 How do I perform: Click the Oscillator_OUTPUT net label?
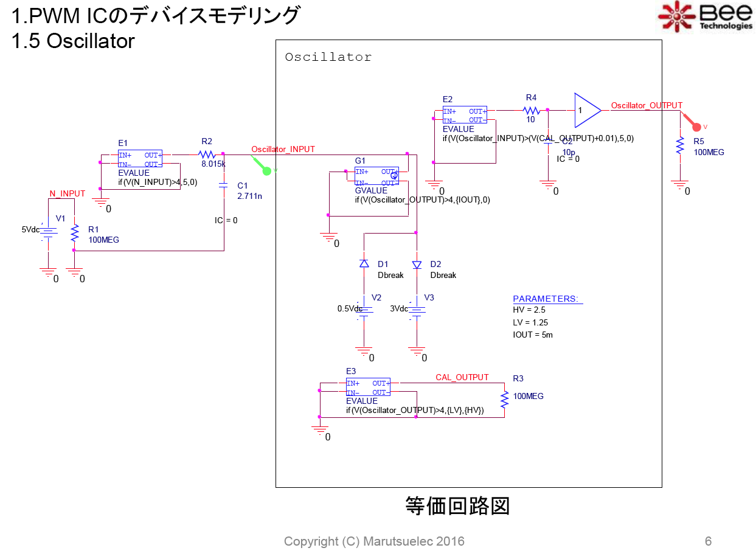(x=647, y=105)
